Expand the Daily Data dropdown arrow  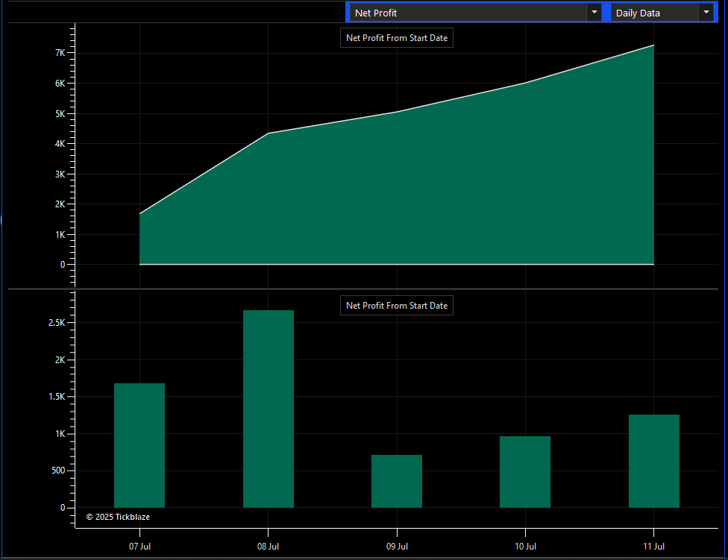click(x=706, y=13)
